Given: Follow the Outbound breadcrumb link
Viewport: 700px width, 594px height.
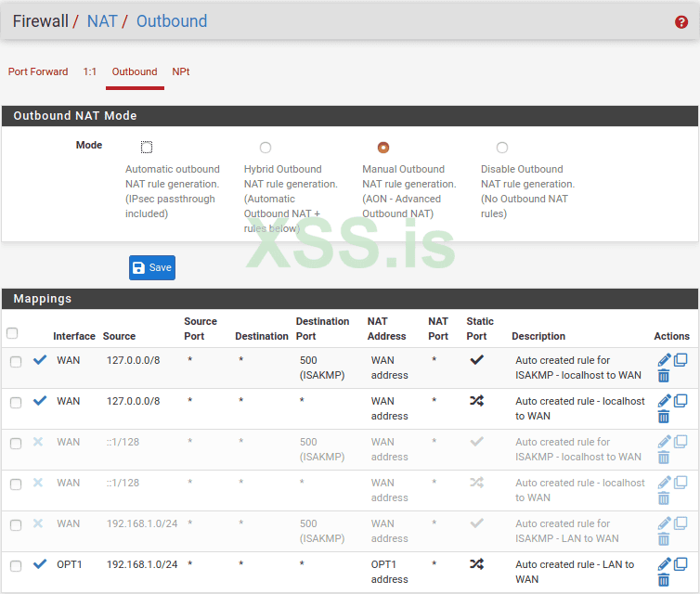Looking at the screenshot, I should tap(172, 21).
